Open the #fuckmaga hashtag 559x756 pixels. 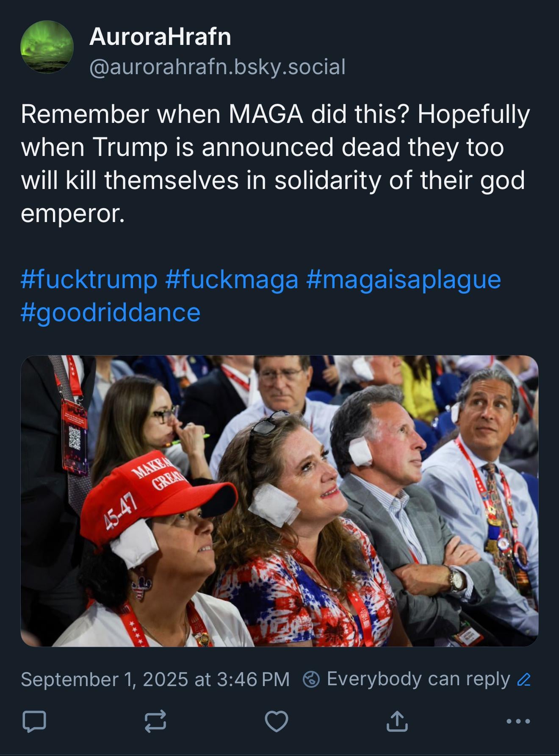click(x=232, y=280)
